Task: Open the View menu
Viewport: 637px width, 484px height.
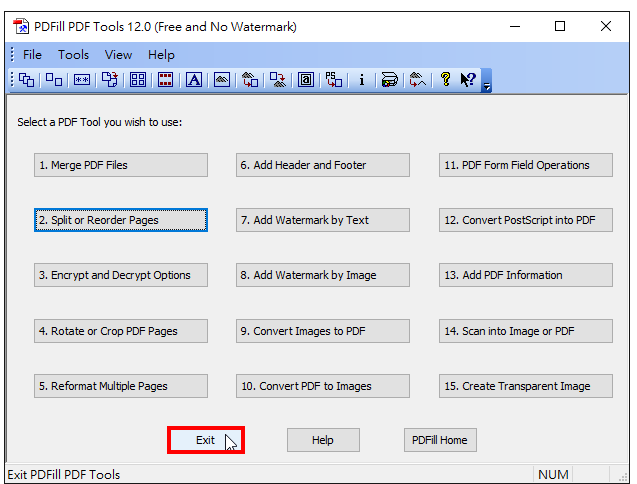Action: coord(118,54)
